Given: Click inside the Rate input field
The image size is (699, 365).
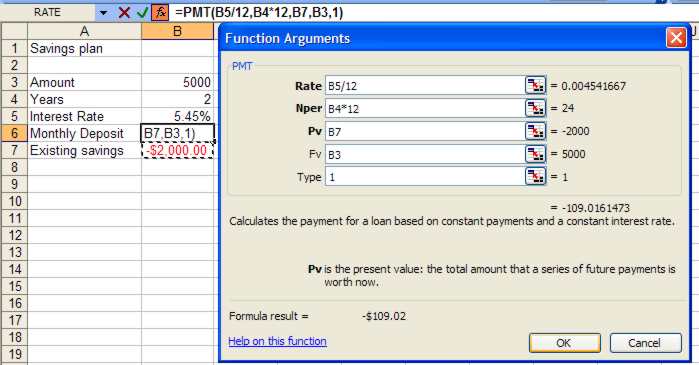Looking at the screenshot, I should point(425,86).
